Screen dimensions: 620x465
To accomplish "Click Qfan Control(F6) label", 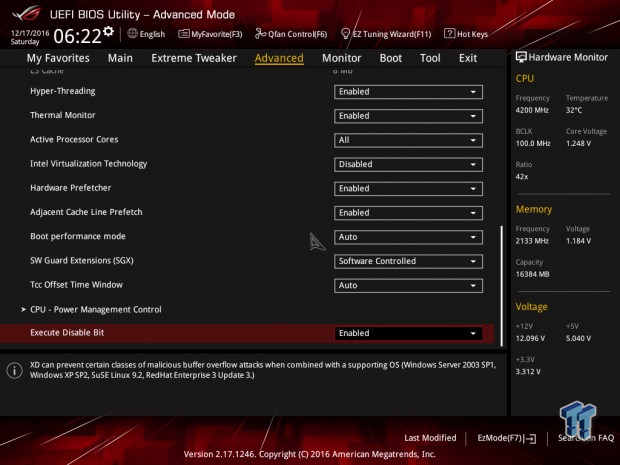I will 297,34.
